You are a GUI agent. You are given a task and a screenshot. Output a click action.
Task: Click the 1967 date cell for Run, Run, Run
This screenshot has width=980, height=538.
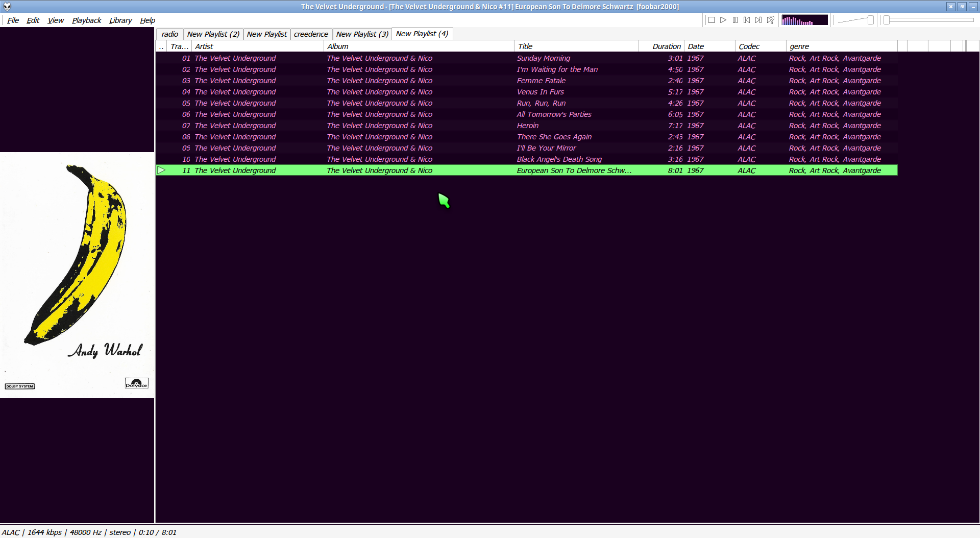(695, 103)
